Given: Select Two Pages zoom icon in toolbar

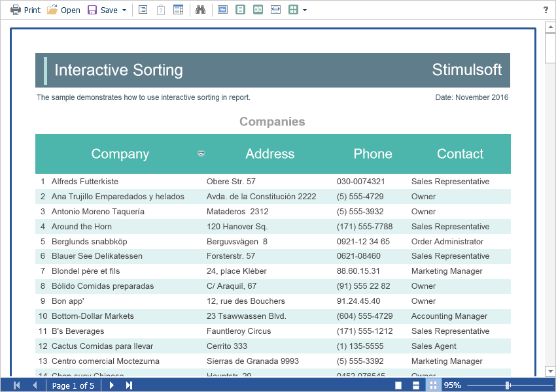Looking at the screenshot, I should (x=258, y=10).
